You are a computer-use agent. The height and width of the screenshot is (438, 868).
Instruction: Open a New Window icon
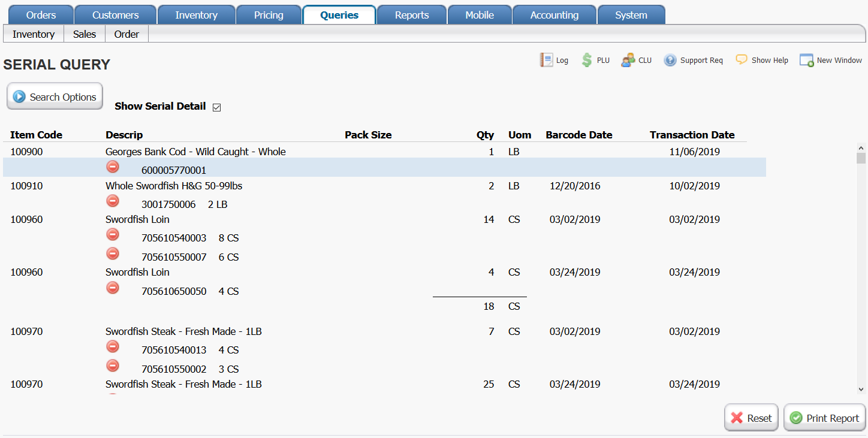pyautogui.click(x=806, y=60)
